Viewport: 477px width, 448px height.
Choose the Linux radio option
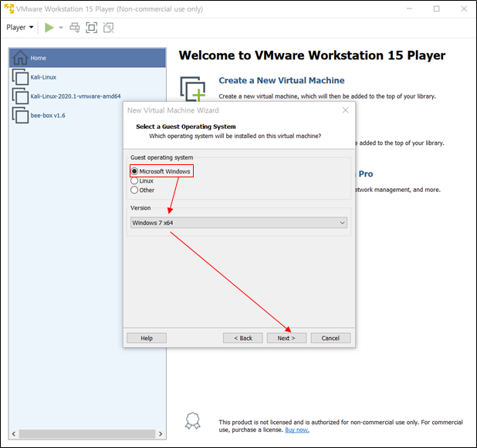point(134,181)
